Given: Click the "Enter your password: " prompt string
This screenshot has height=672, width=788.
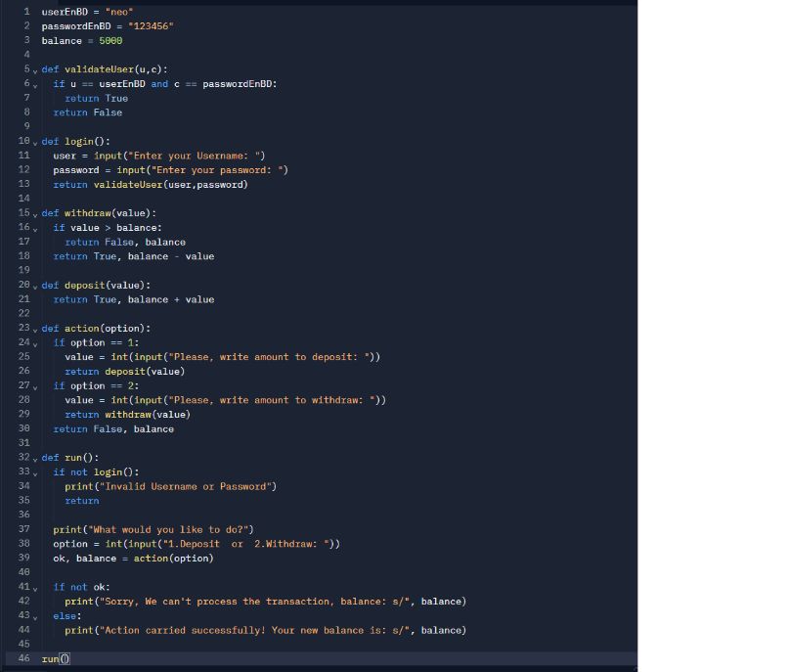Looking at the screenshot, I should pyautogui.click(x=217, y=170).
